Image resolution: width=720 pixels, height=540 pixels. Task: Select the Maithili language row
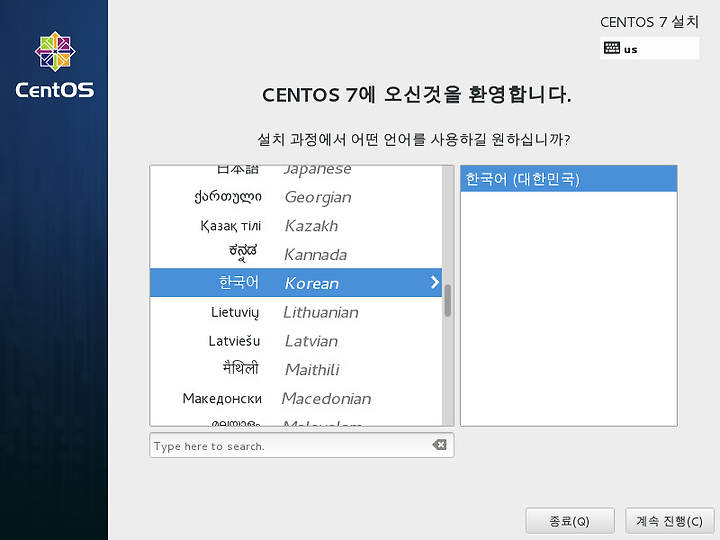pyautogui.click(x=296, y=369)
